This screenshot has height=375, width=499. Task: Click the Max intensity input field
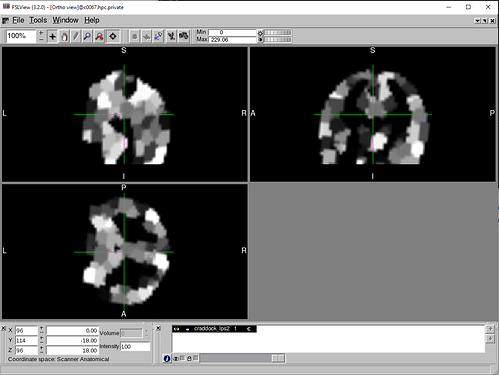coord(232,40)
